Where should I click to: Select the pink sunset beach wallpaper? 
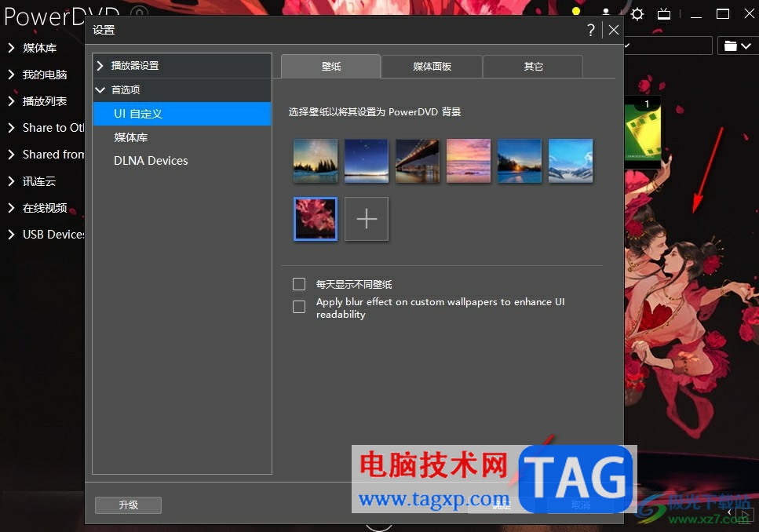(x=468, y=161)
